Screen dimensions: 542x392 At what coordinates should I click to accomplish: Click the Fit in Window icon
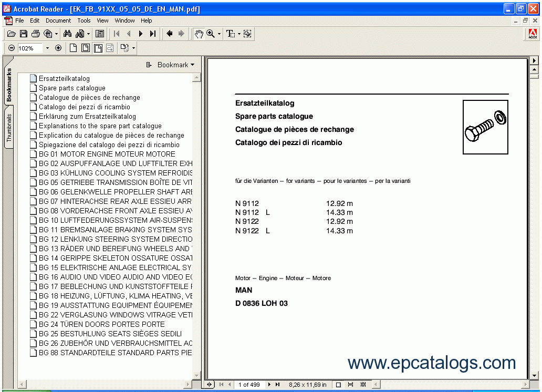tap(86, 48)
